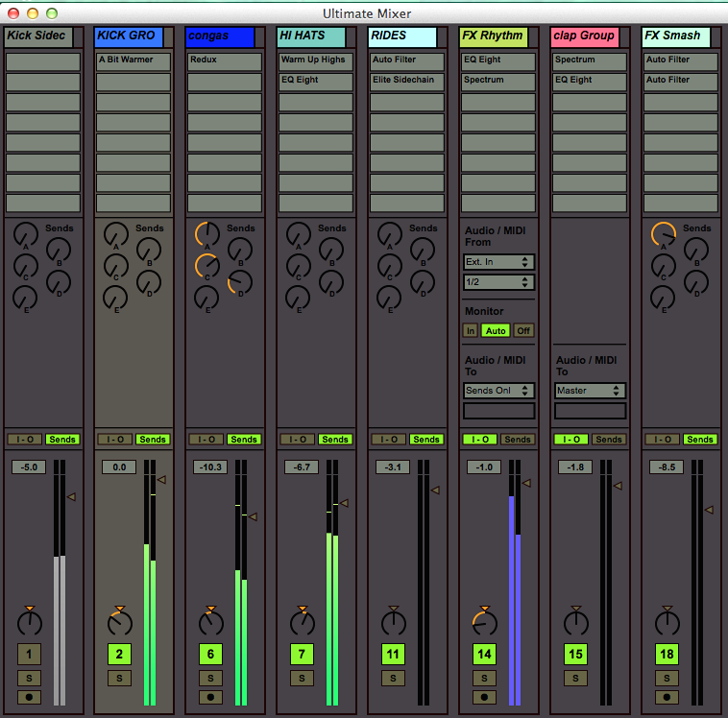Screen dimensions: 728x718
Task: Click the volume fader handle on RIDES
Action: [x=435, y=490]
